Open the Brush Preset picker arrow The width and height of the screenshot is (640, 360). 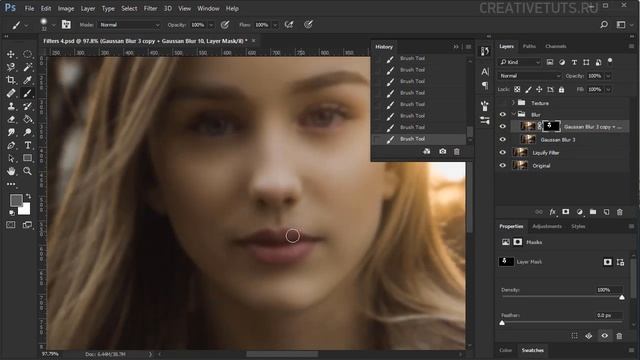pos(53,25)
